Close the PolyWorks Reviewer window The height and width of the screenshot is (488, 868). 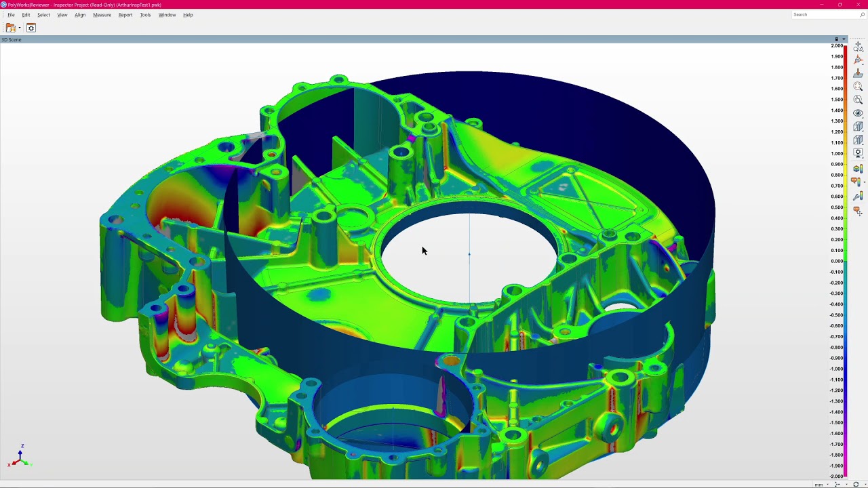tap(859, 5)
